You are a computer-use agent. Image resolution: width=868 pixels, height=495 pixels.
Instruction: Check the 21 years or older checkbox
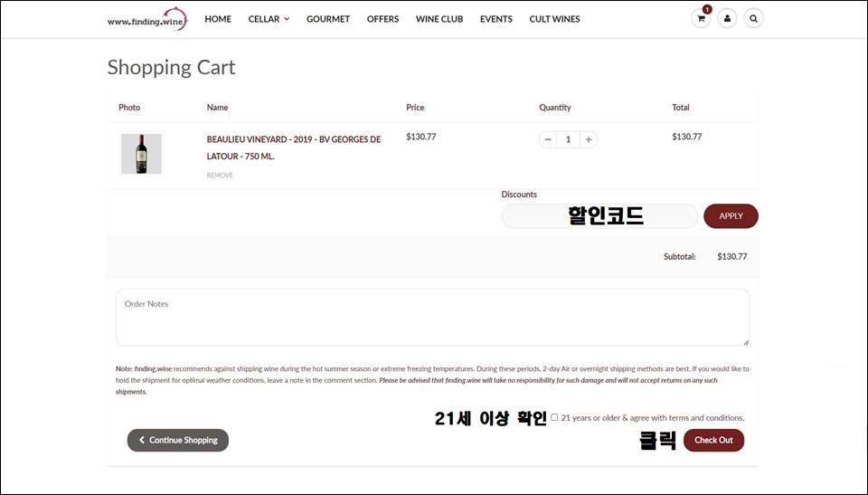click(554, 417)
